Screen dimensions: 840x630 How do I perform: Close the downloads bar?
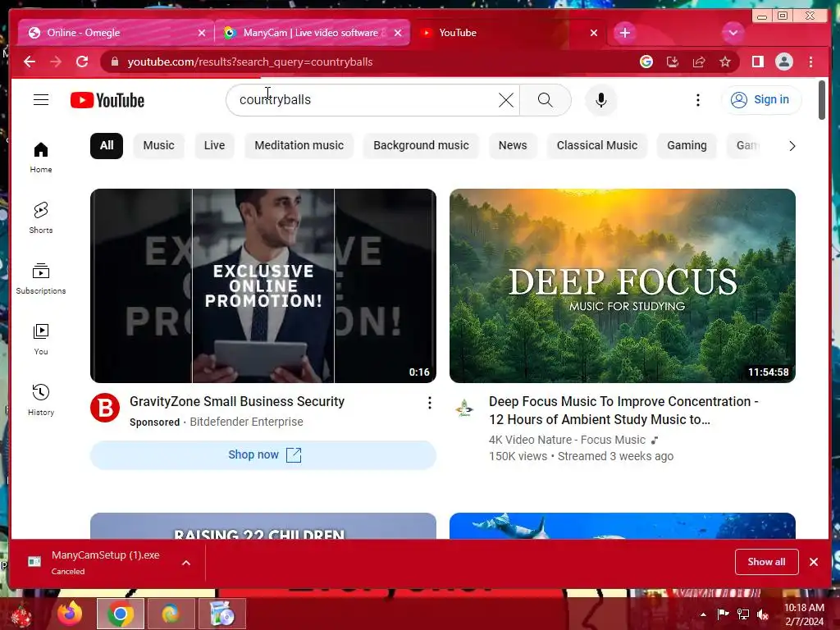coord(813,562)
